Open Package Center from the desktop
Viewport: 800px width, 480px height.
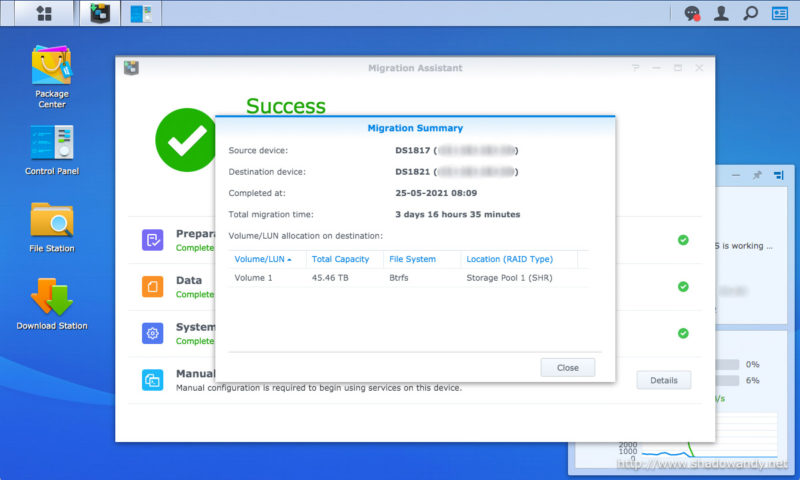[x=52, y=77]
